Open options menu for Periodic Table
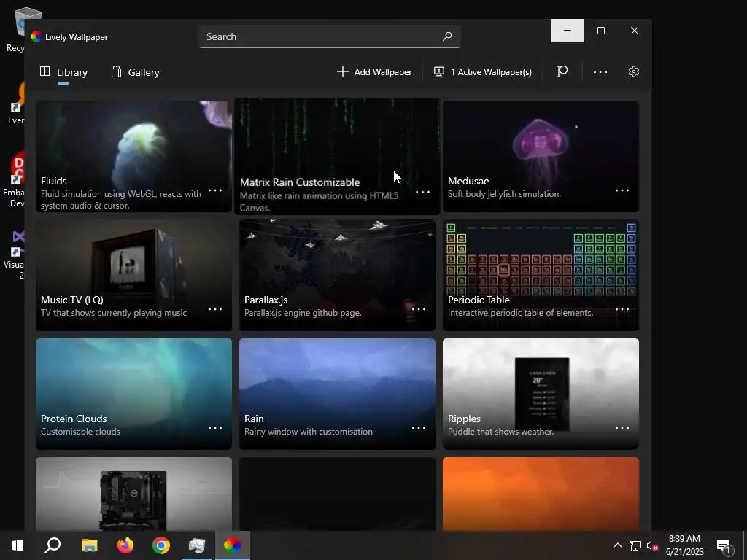Screen dimensions: 747x560 pyautogui.click(x=622, y=309)
